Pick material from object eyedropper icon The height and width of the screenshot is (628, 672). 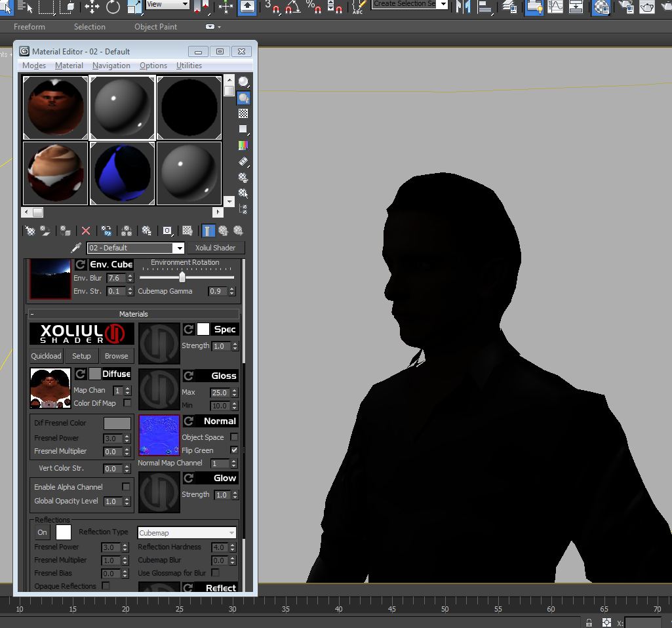[x=76, y=248]
